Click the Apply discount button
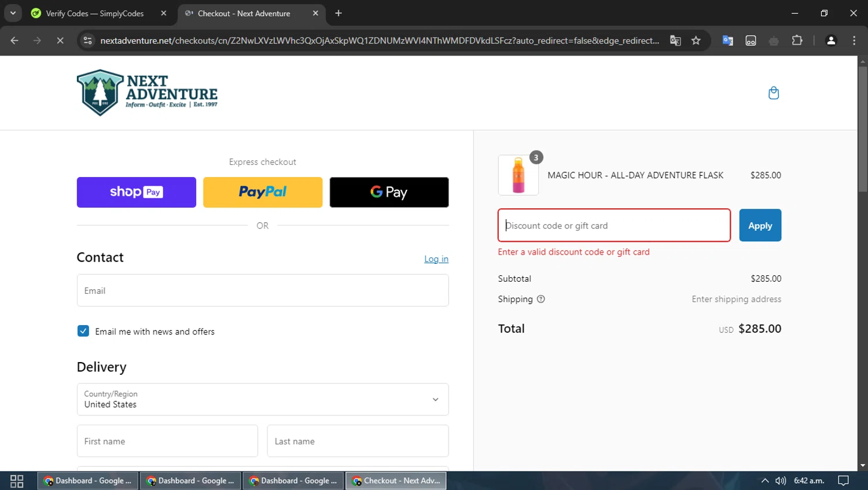The image size is (868, 490). point(760,226)
